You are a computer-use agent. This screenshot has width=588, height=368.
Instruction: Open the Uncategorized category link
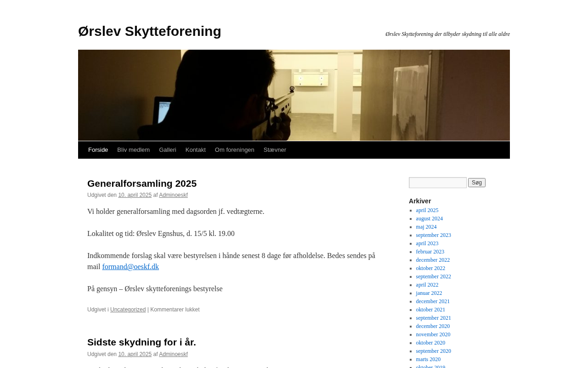point(128,310)
